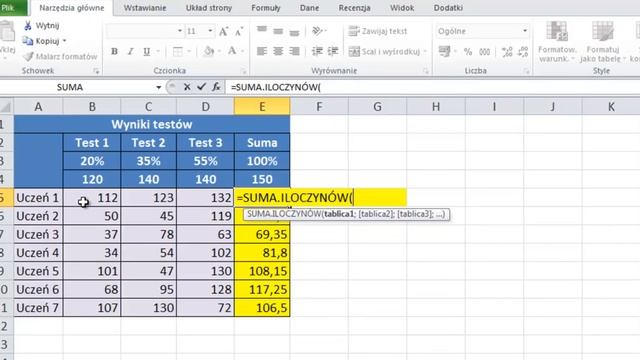The width and height of the screenshot is (640, 360).
Task: Click the text orientation icon
Action: (x=317, y=31)
